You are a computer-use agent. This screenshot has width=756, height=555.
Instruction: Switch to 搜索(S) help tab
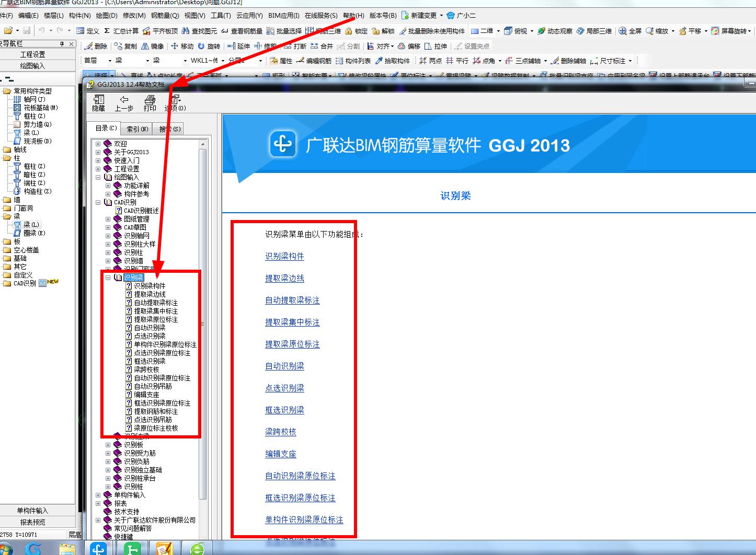click(170, 129)
